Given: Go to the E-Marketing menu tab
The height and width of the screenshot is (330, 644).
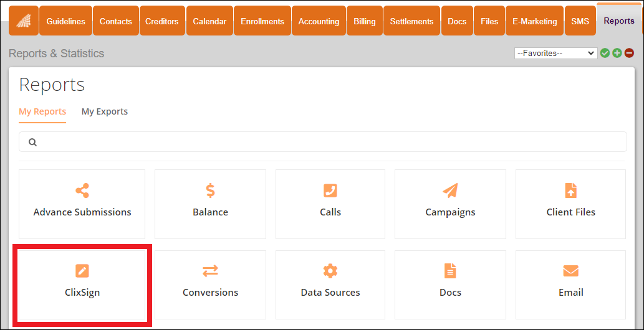Looking at the screenshot, I should point(534,21).
